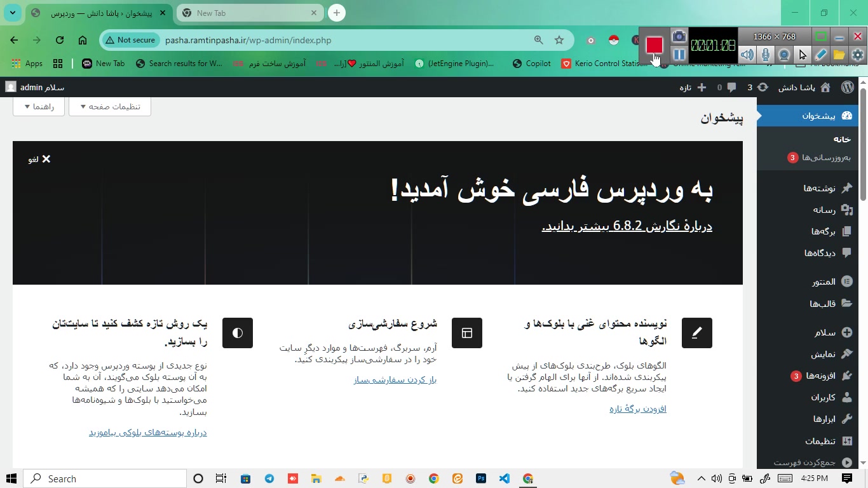Toggle recorder microphone input
Screen dimensions: 868x488
[x=766, y=55]
